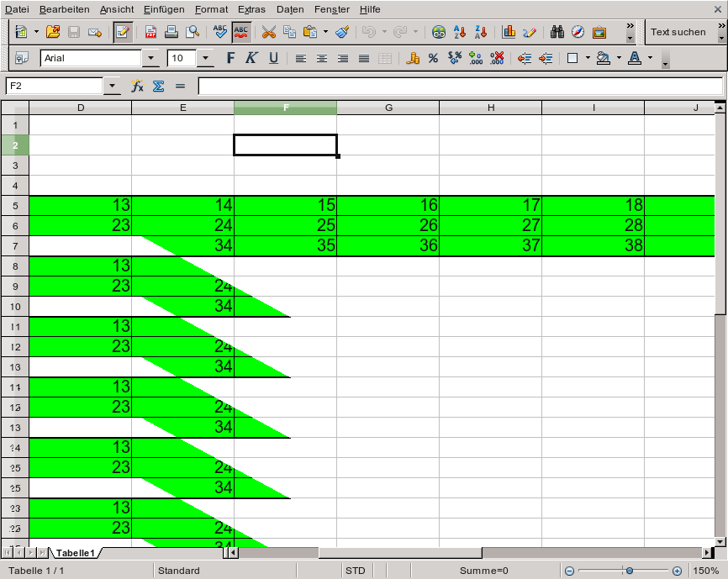Screen dimensions: 728x579
Task: Toggle AutoSpellcheck on or off
Action: tap(241, 32)
